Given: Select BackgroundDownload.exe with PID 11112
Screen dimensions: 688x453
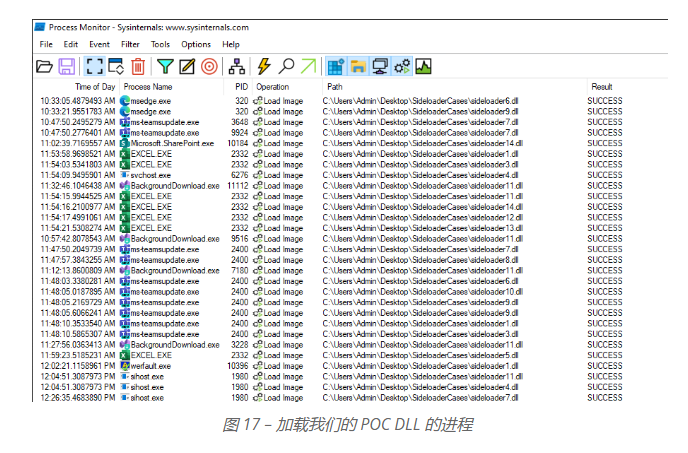Looking at the screenshot, I should (175, 186).
